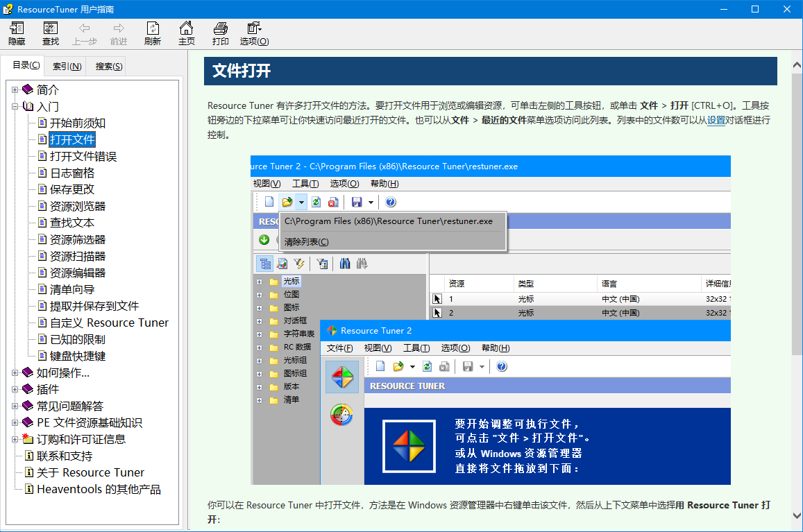Expand the 如何操作... tree node

(15, 373)
